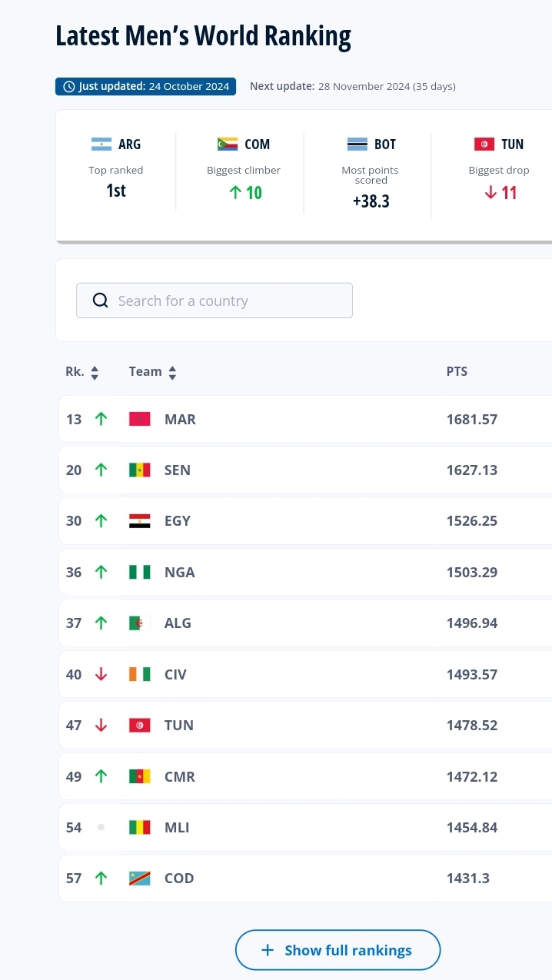Sort table by Rk. column arrows

point(95,373)
